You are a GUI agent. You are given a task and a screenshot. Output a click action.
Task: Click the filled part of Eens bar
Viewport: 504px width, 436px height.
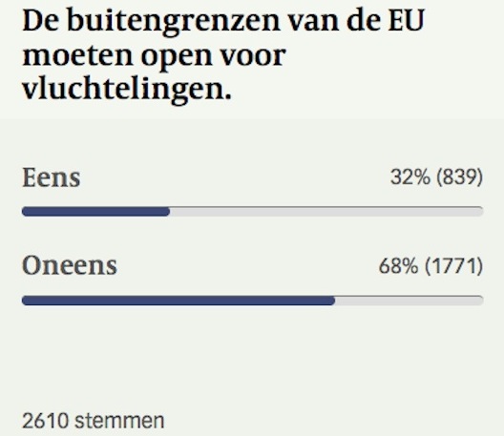95,212
